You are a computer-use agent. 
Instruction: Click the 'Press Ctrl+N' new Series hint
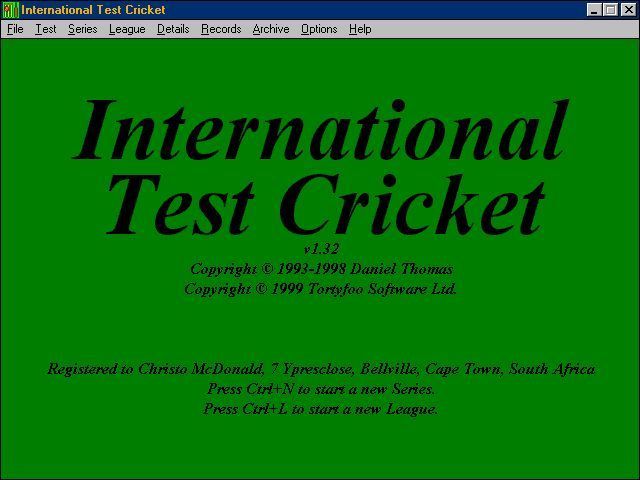[x=321, y=388]
